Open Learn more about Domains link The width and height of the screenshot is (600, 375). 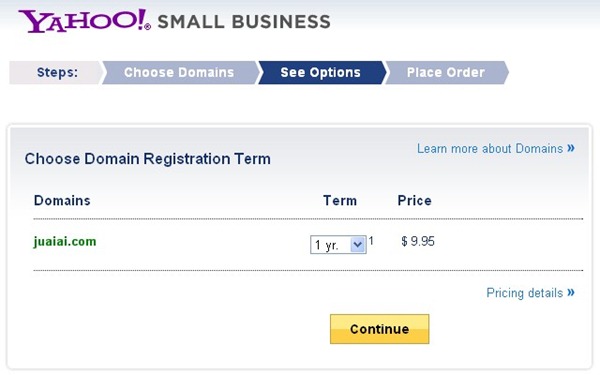tap(490, 148)
